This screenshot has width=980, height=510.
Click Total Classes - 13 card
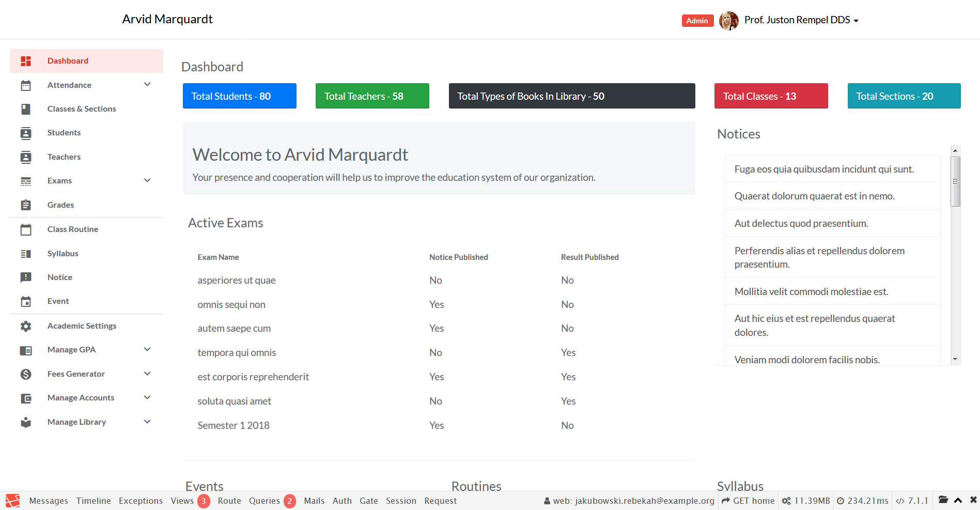pyautogui.click(x=771, y=96)
